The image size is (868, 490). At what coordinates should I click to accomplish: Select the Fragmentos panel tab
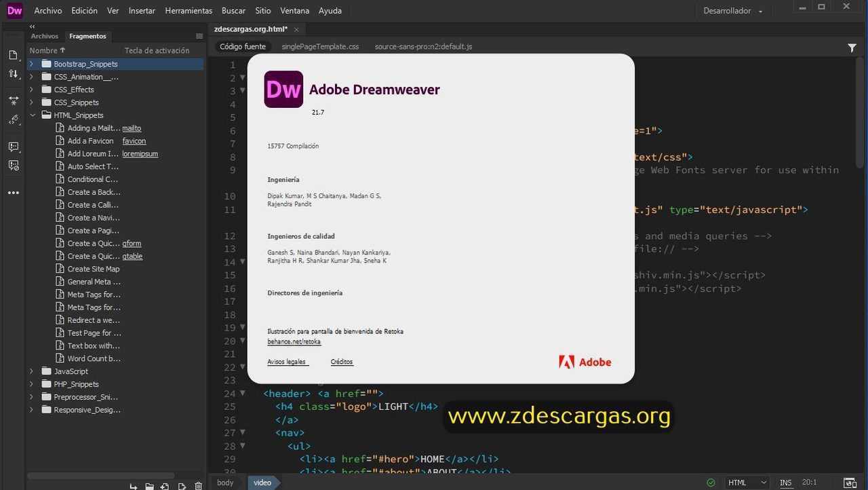87,36
